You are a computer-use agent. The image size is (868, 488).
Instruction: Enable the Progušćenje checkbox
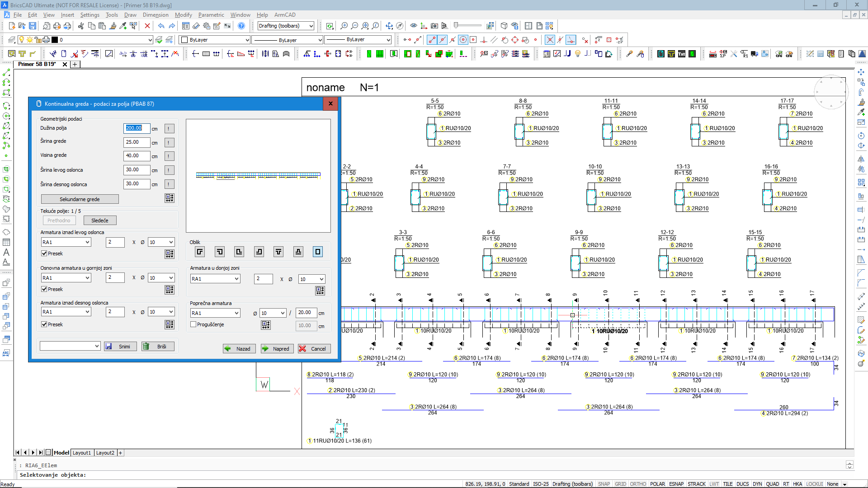(193, 324)
